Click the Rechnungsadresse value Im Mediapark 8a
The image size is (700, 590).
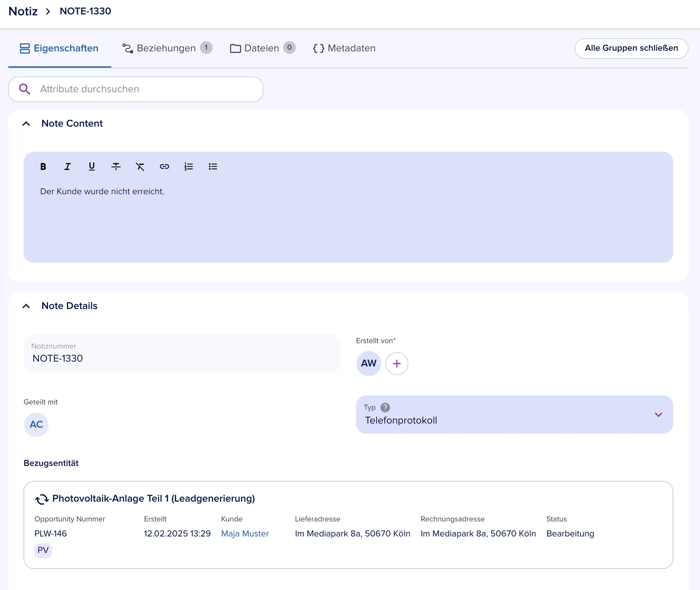tap(478, 534)
